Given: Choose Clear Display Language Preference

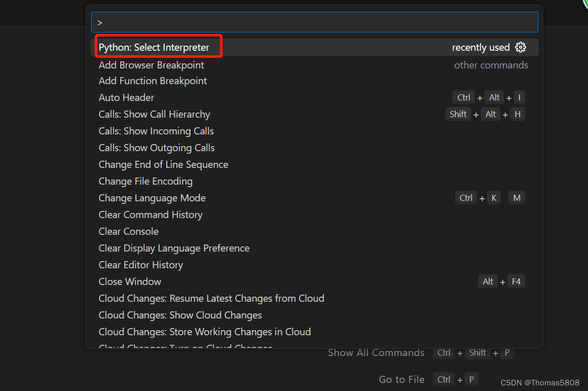Looking at the screenshot, I should pyautogui.click(x=174, y=248).
